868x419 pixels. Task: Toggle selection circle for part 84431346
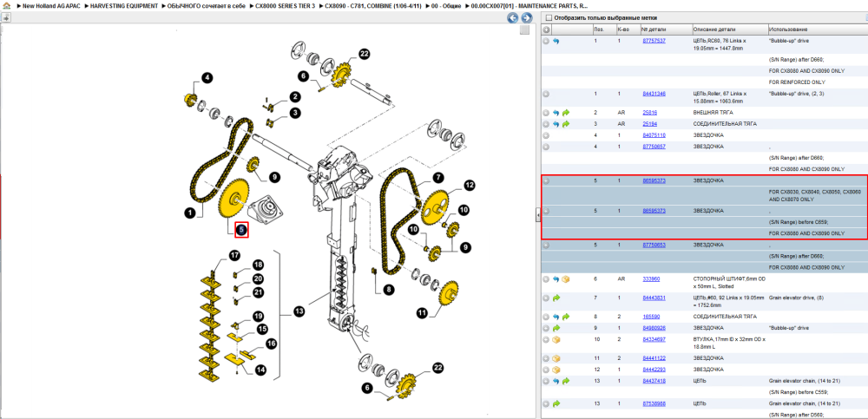click(546, 94)
